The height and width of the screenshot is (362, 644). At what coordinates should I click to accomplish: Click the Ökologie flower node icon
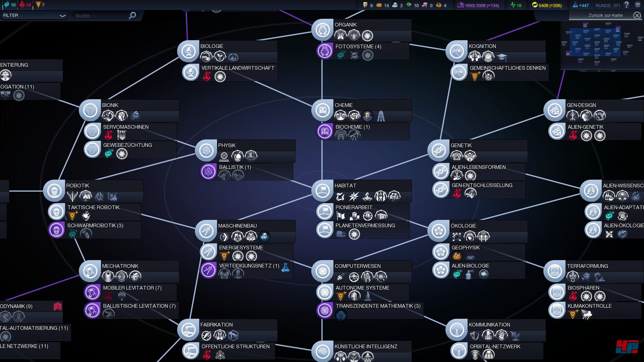point(438,231)
